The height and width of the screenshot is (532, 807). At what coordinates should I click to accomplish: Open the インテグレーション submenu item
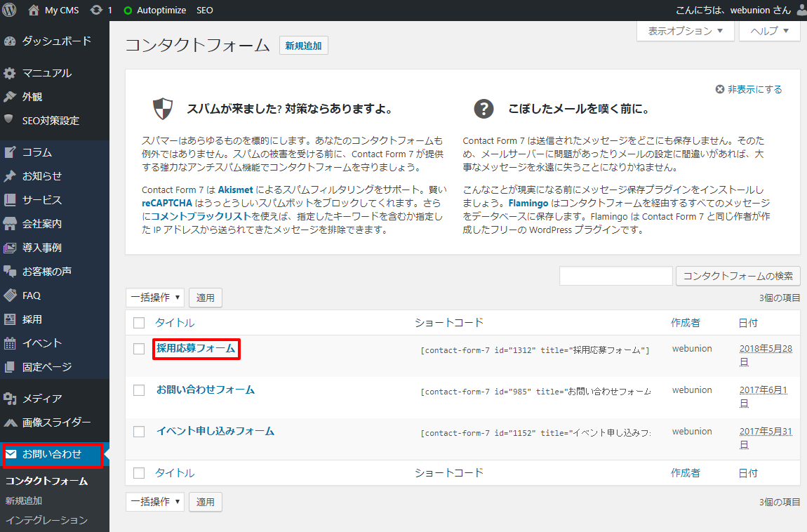tap(46, 520)
